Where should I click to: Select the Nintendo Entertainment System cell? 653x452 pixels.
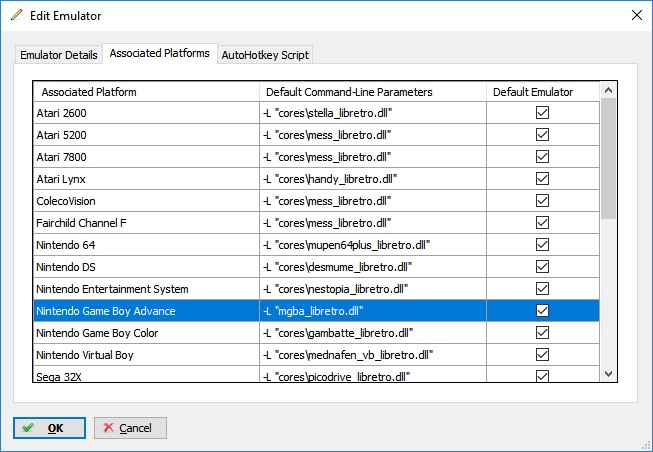click(x=146, y=289)
